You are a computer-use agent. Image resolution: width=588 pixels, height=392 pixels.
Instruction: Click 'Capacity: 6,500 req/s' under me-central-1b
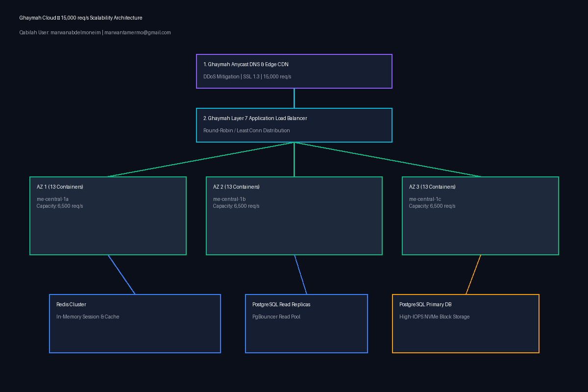coord(236,206)
